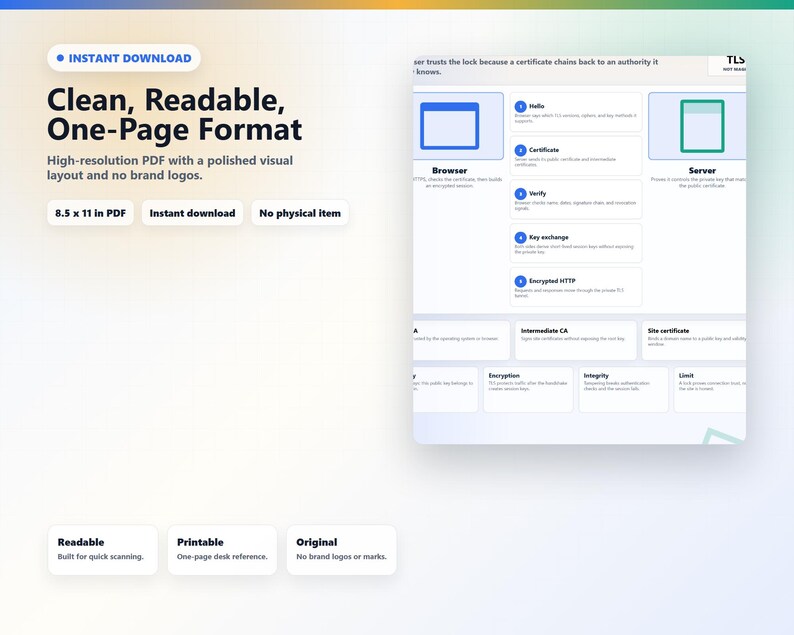Click the blue dot in Instant Download badge
794x635 pixels.
60,58
